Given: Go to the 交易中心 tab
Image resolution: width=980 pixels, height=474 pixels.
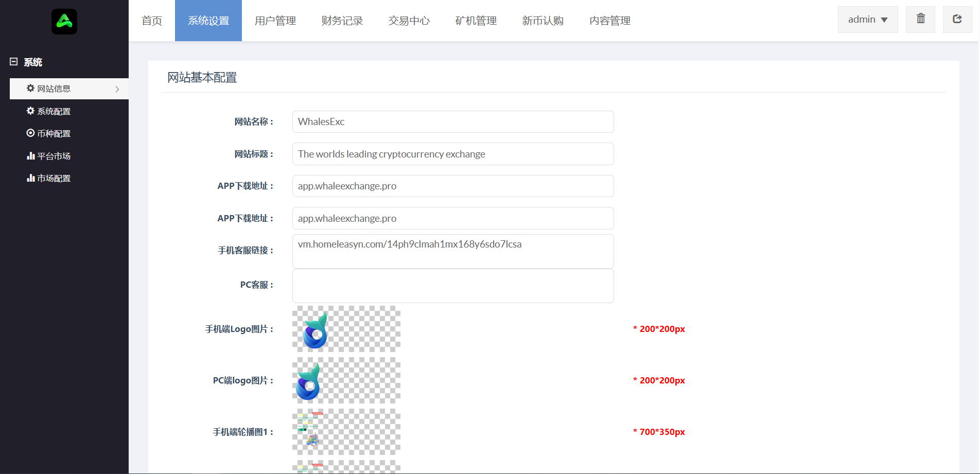Looking at the screenshot, I should point(409,21).
